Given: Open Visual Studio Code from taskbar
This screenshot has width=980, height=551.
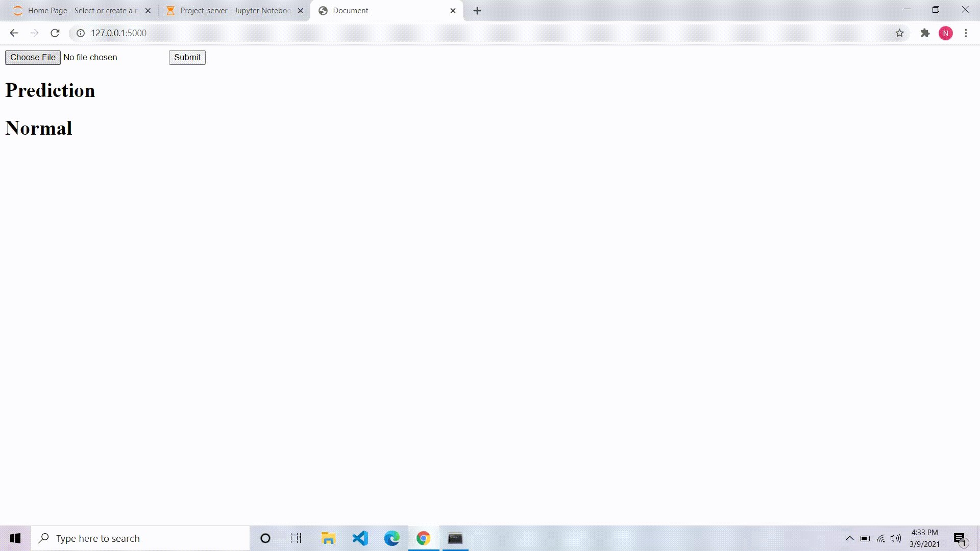Looking at the screenshot, I should [360, 538].
